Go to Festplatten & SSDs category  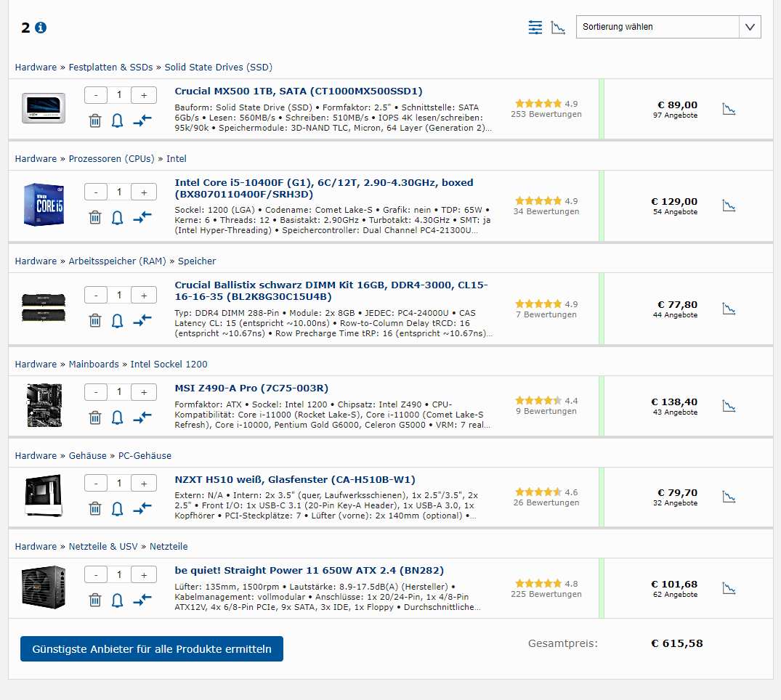(110, 68)
